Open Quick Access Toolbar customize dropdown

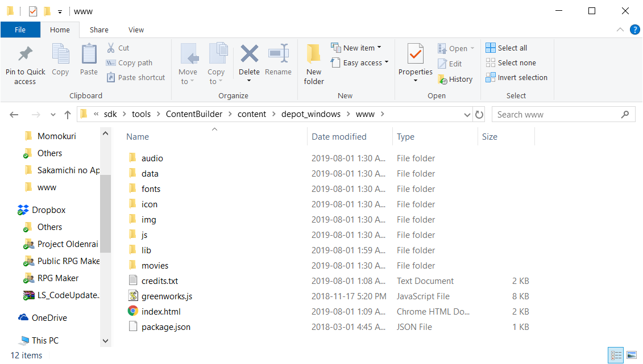tap(60, 12)
